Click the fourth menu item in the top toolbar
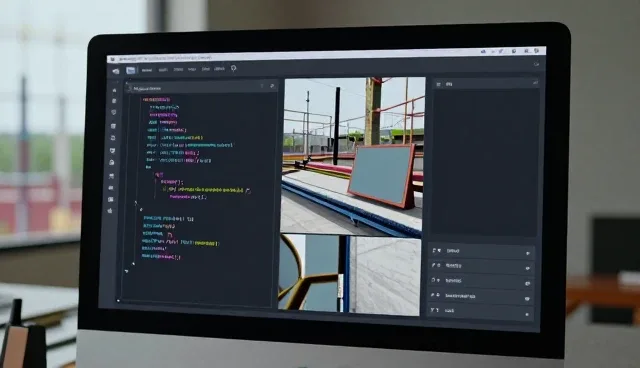The width and height of the screenshot is (640, 368). pos(192,69)
